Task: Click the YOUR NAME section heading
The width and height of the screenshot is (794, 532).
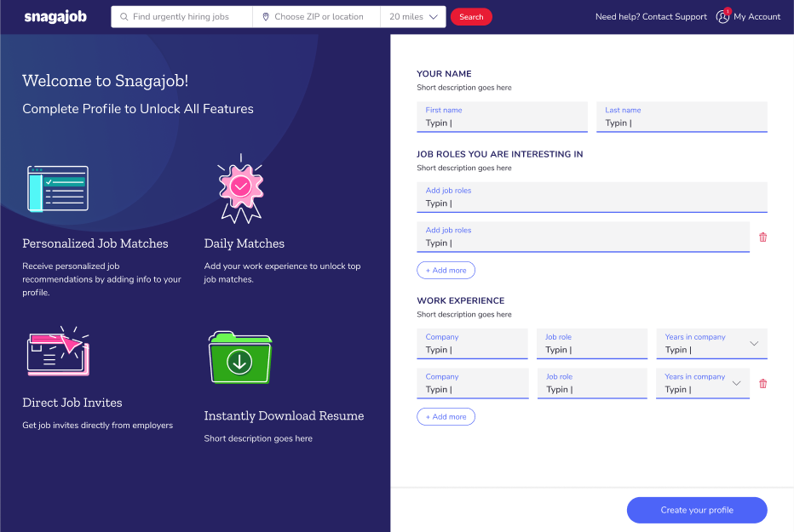Action: [444, 74]
